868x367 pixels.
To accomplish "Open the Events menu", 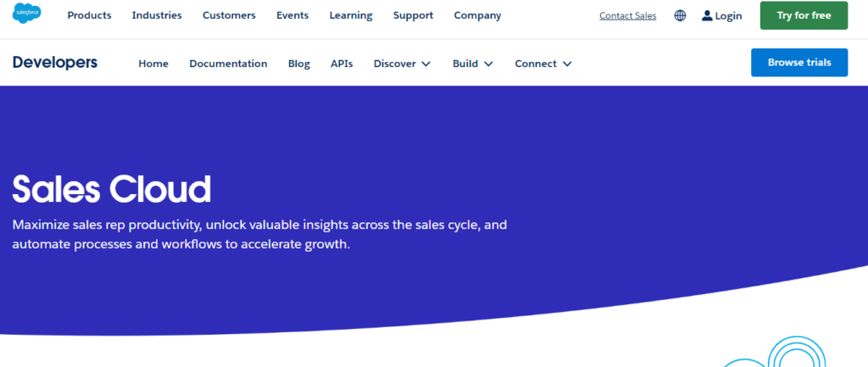I will click(x=292, y=15).
